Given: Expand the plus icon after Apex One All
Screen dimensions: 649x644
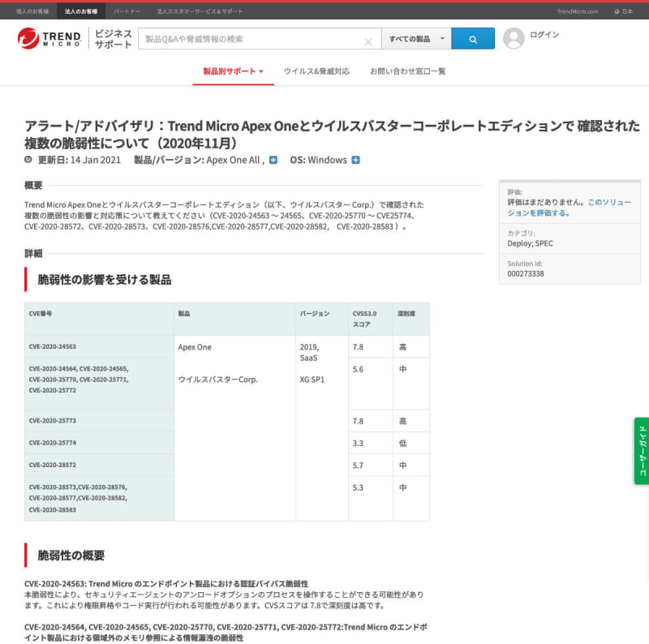Looking at the screenshot, I should coord(273,160).
